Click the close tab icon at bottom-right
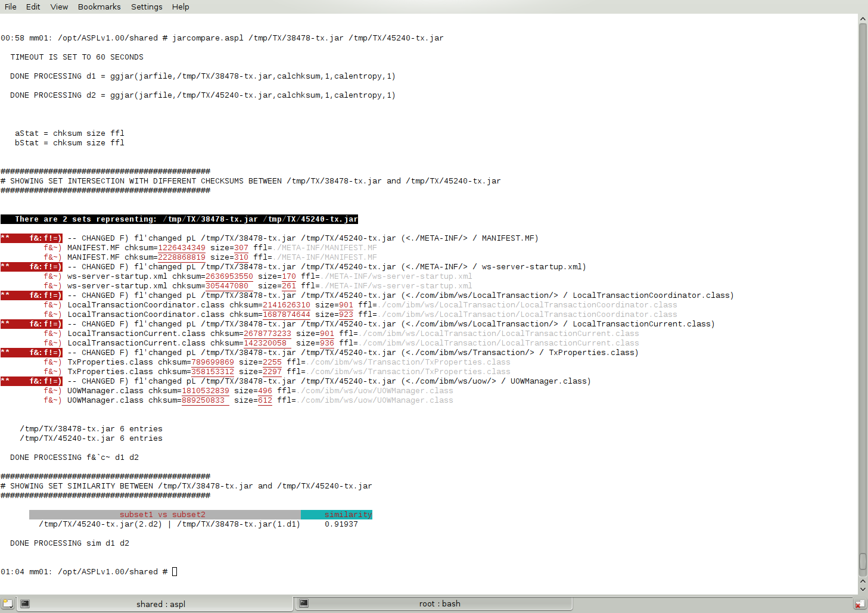This screenshot has height=613, width=868. click(x=860, y=604)
